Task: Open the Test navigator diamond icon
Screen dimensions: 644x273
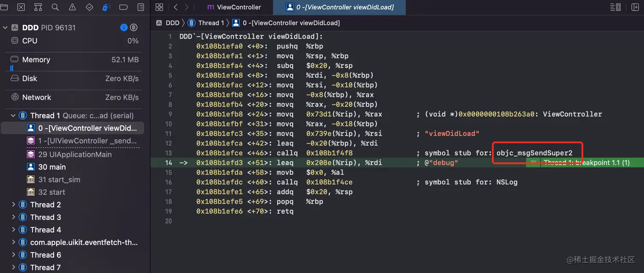Action: 88,7
